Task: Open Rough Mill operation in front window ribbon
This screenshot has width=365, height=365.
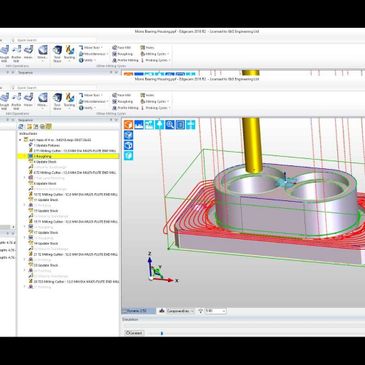Action: pyautogui.click(x=4, y=101)
